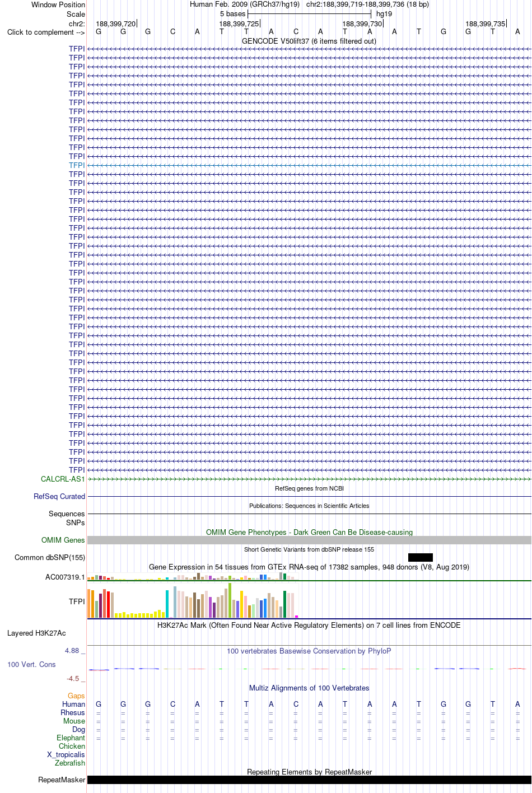This screenshot has height=793, width=532.
Task: Select the X_tropicalis alignment row label
Action: [x=66, y=754]
